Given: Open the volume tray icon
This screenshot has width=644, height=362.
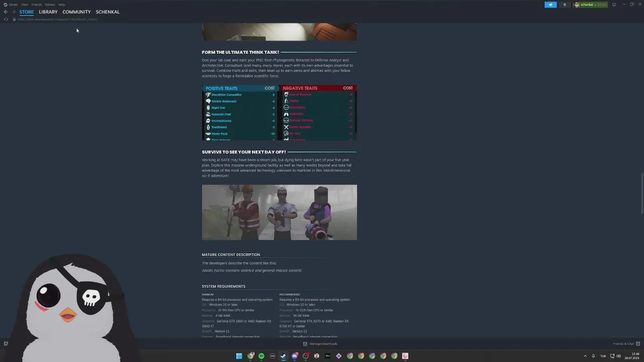Looking at the screenshot, I should click(x=619, y=356).
